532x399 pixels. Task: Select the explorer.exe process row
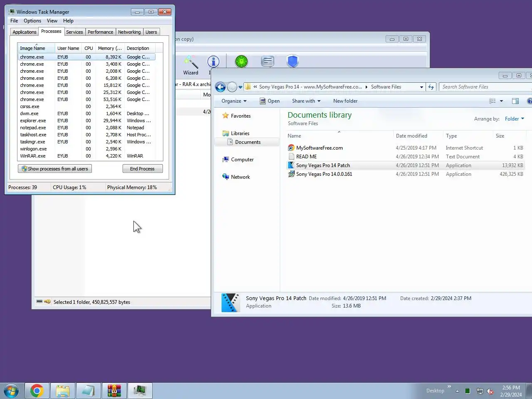(x=86, y=121)
